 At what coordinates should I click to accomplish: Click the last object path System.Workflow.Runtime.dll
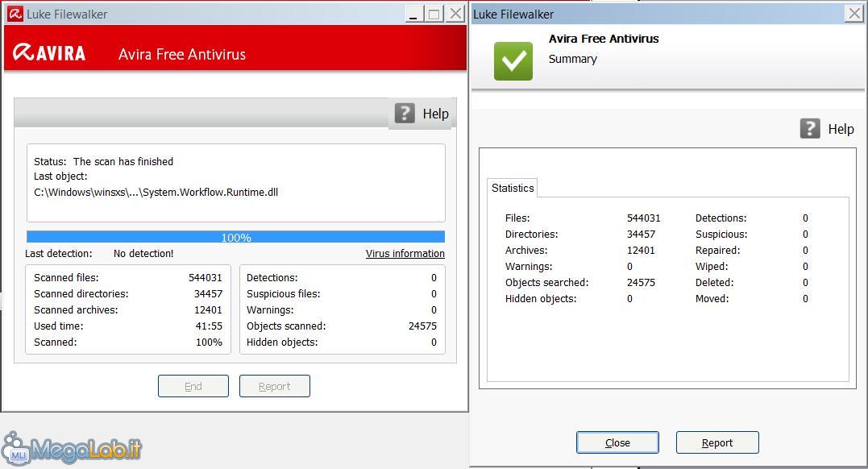coord(156,192)
